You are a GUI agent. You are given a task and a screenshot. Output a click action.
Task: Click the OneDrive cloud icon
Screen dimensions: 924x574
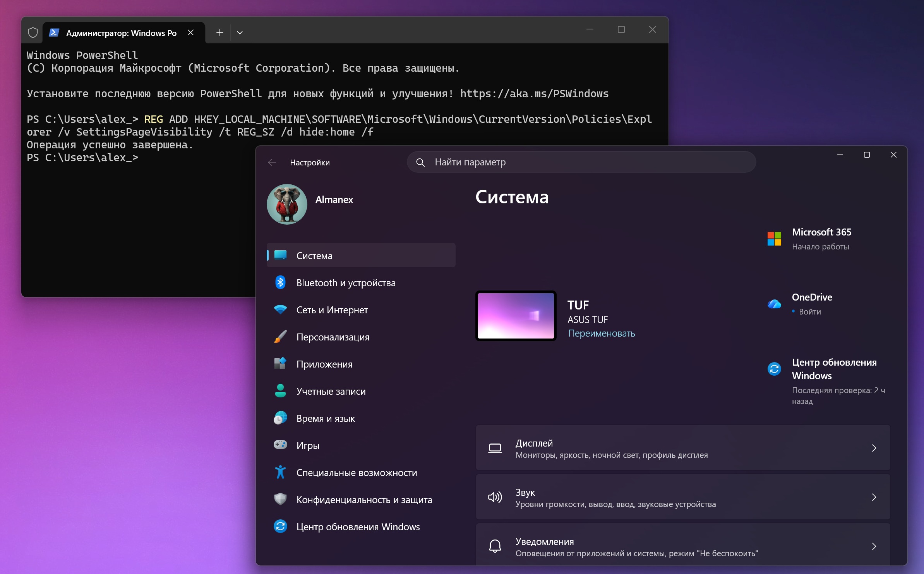pyautogui.click(x=775, y=304)
